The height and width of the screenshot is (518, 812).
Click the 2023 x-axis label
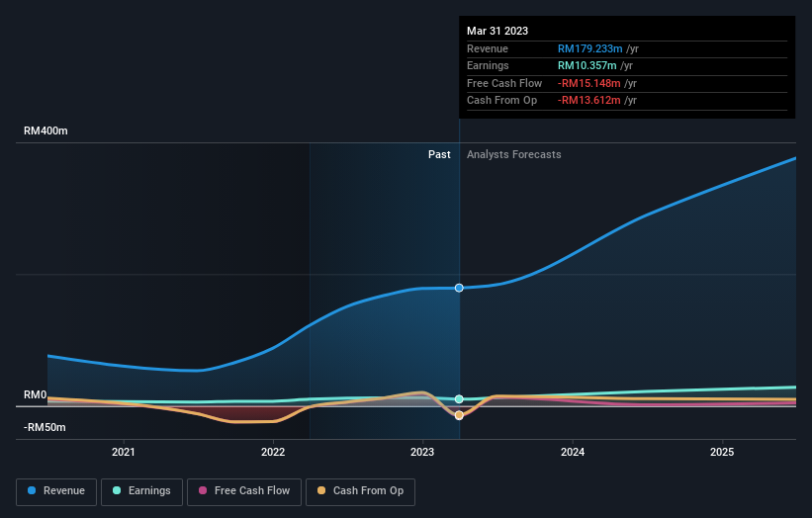click(422, 453)
